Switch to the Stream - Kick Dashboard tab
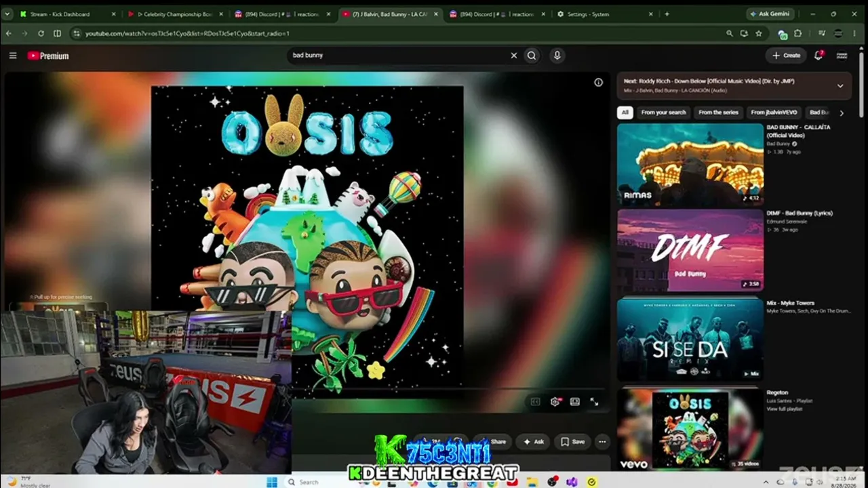The height and width of the screenshot is (488, 868). 67,14
